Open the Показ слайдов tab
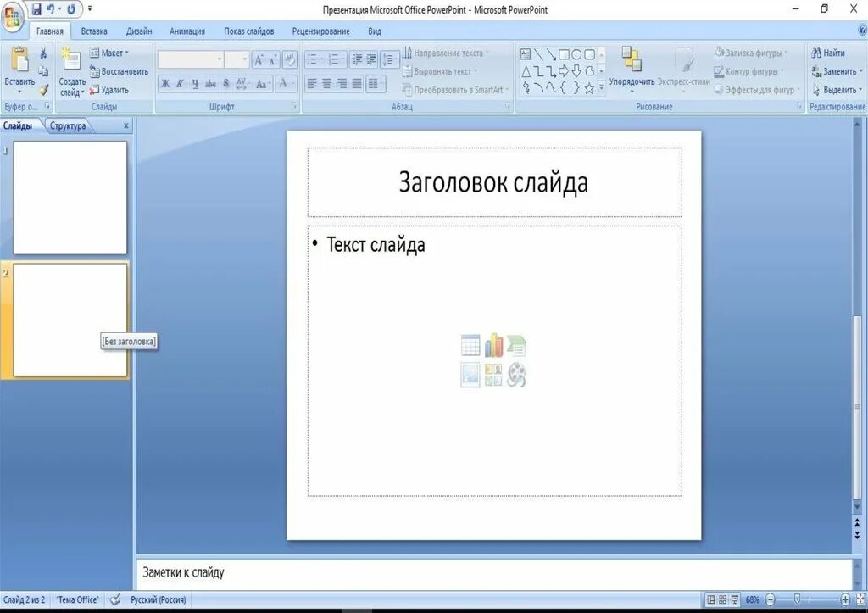 coord(248,31)
